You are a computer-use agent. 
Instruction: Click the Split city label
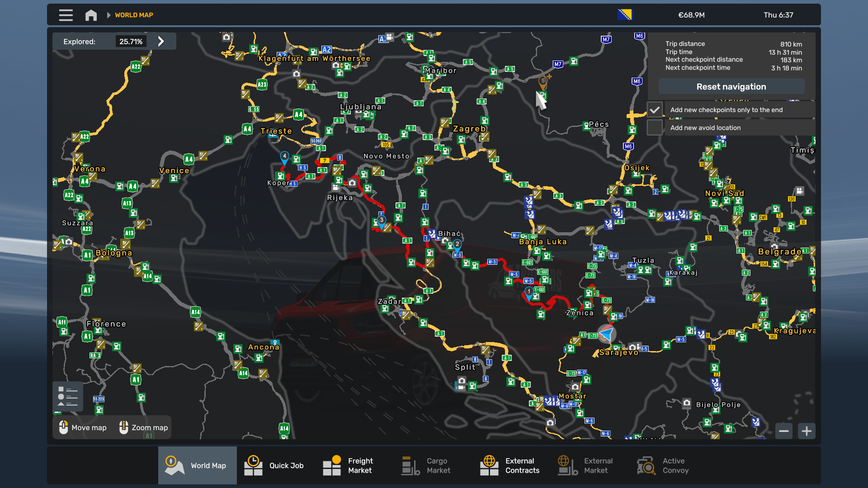click(465, 367)
